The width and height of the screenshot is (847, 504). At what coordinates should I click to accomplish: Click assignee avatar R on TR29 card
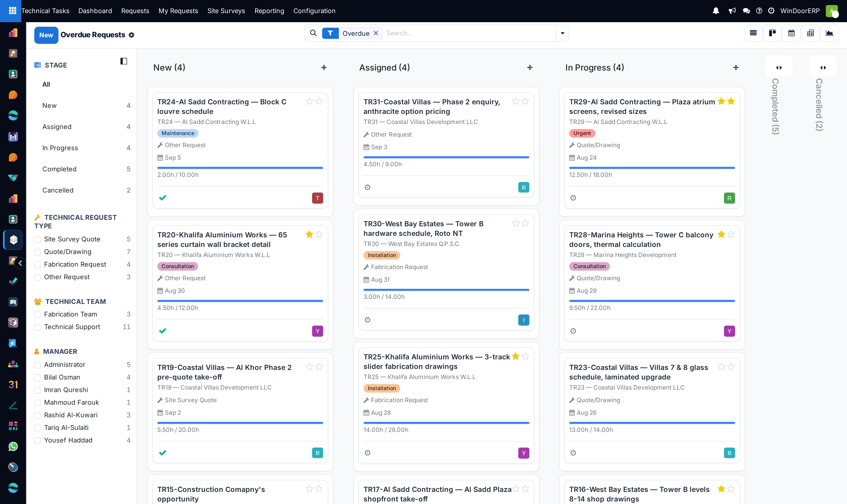[729, 198]
